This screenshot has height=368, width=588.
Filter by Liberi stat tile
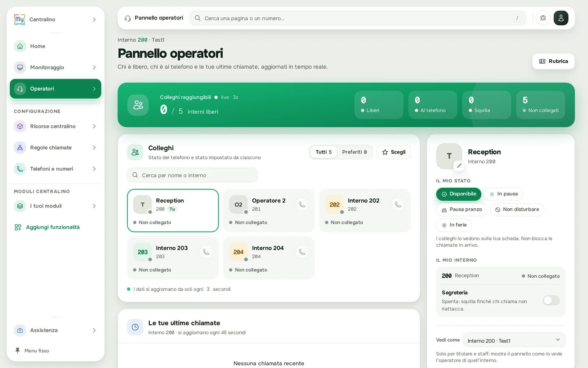pos(379,105)
